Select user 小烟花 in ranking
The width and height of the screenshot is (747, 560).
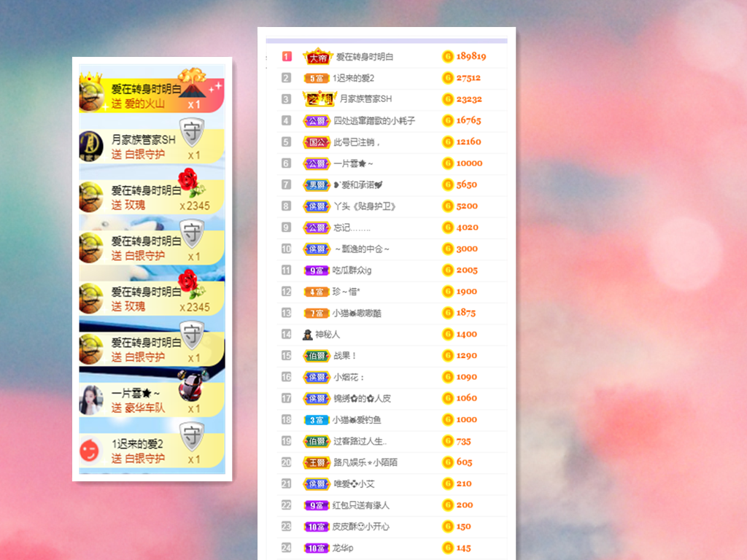(349, 377)
